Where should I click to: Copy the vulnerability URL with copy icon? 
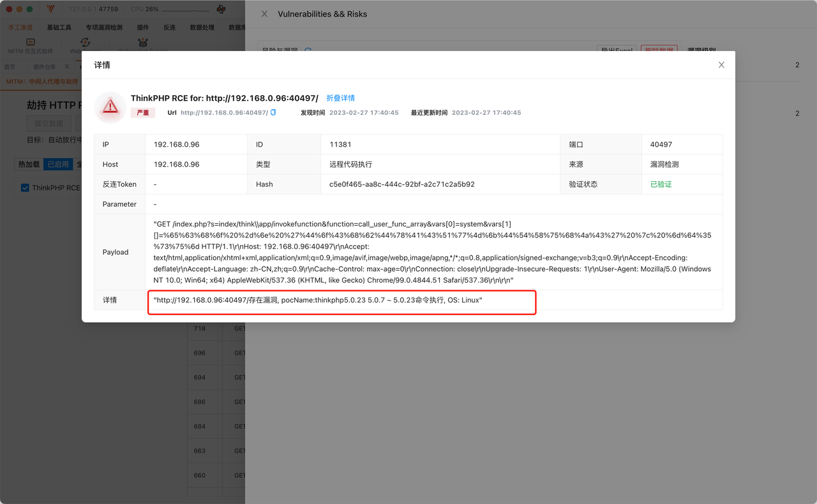(273, 112)
